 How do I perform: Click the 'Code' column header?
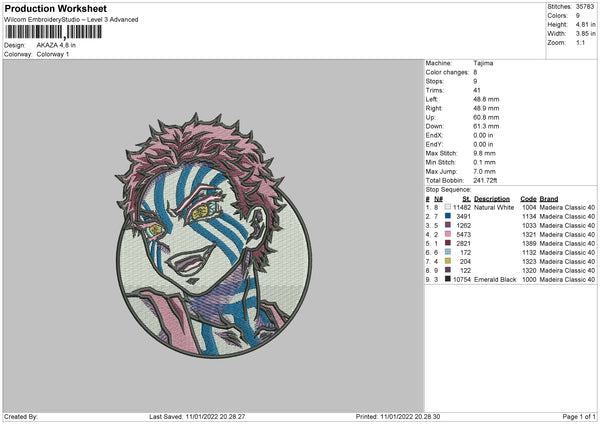528,199
